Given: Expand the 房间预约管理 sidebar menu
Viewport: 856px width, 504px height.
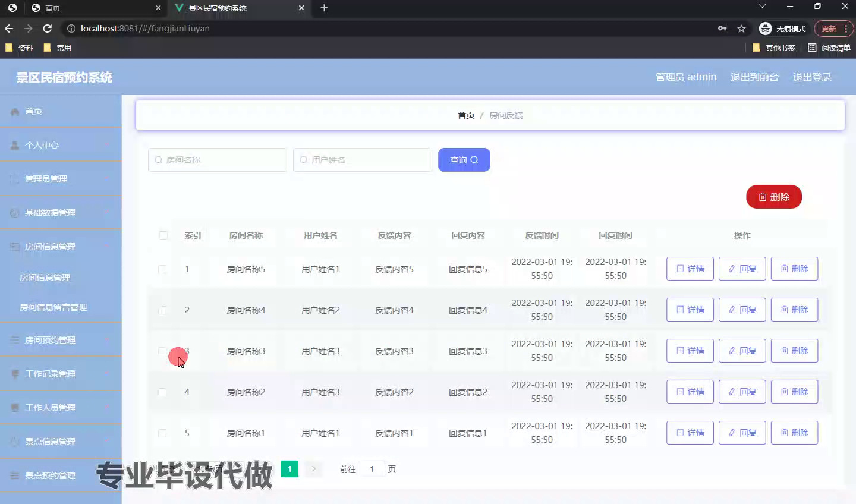Looking at the screenshot, I should [x=61, y=340].
